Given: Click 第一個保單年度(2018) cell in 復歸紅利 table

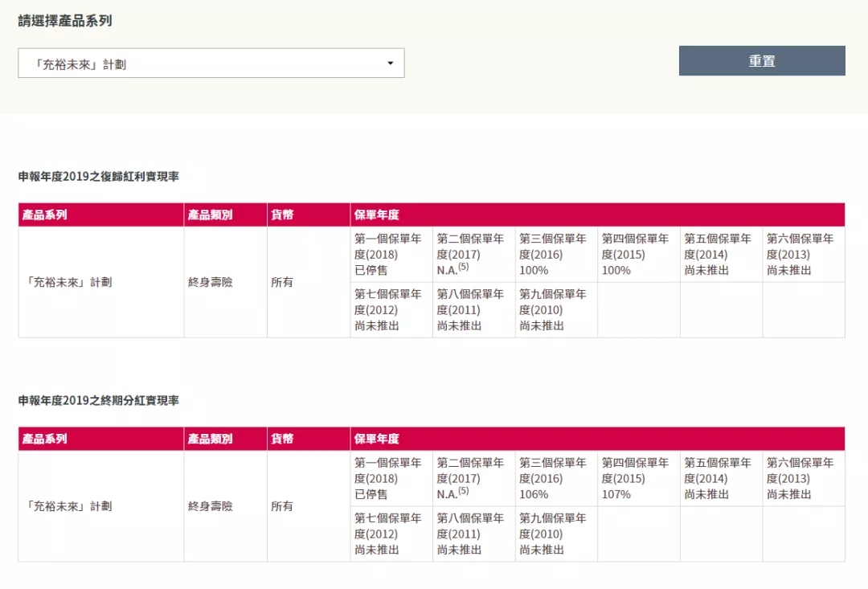Looking at the screenshot, I should pos(391,255).
